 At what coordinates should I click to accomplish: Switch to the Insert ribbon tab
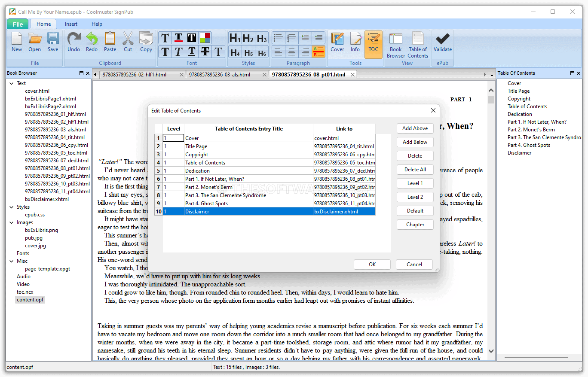[71, 24]
